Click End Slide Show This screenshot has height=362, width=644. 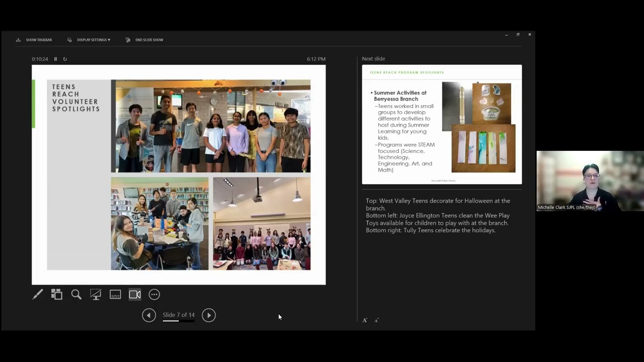tap(144, 40)
